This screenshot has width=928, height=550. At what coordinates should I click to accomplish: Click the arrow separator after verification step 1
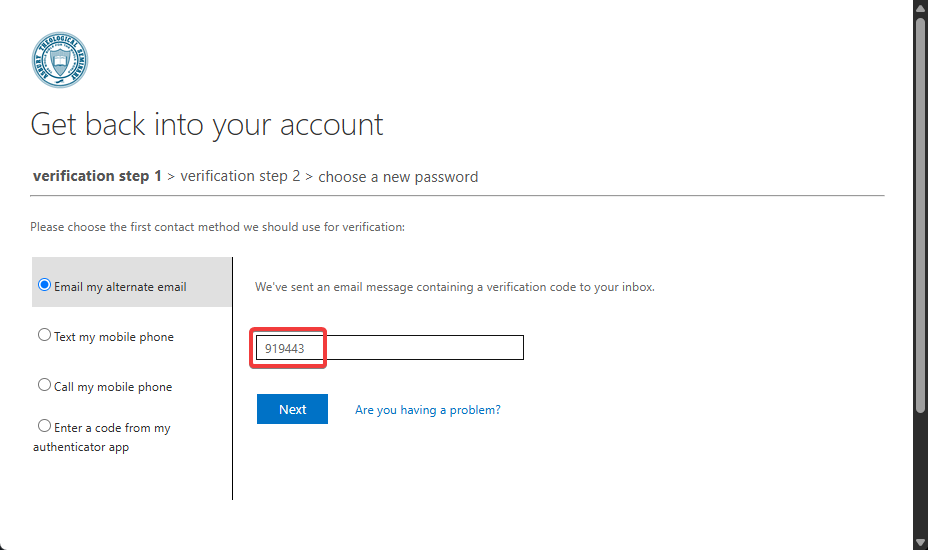(171, 177)
